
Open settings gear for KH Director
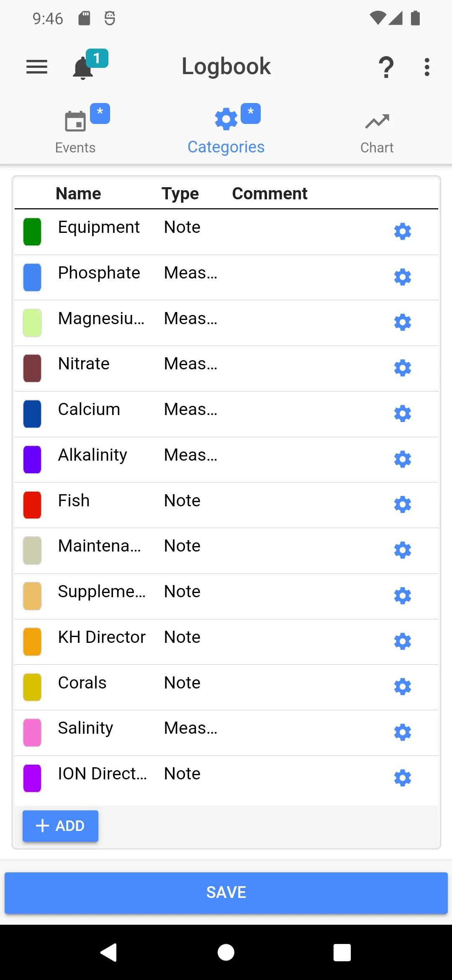(403, 642)
